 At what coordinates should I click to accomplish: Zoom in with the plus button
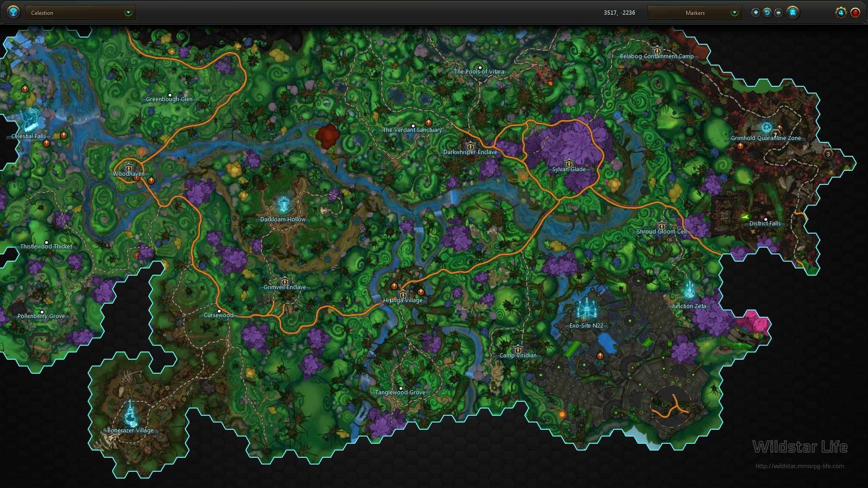pos(755,13)
